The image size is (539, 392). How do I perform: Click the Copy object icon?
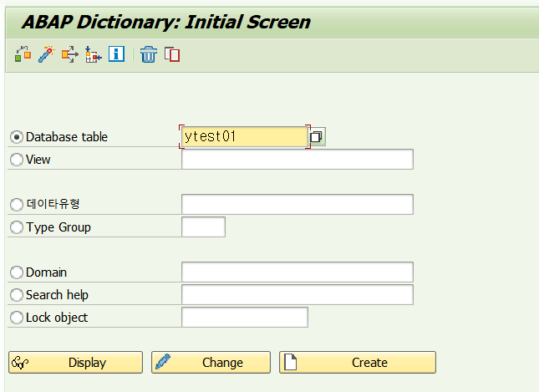pos(172,54)
